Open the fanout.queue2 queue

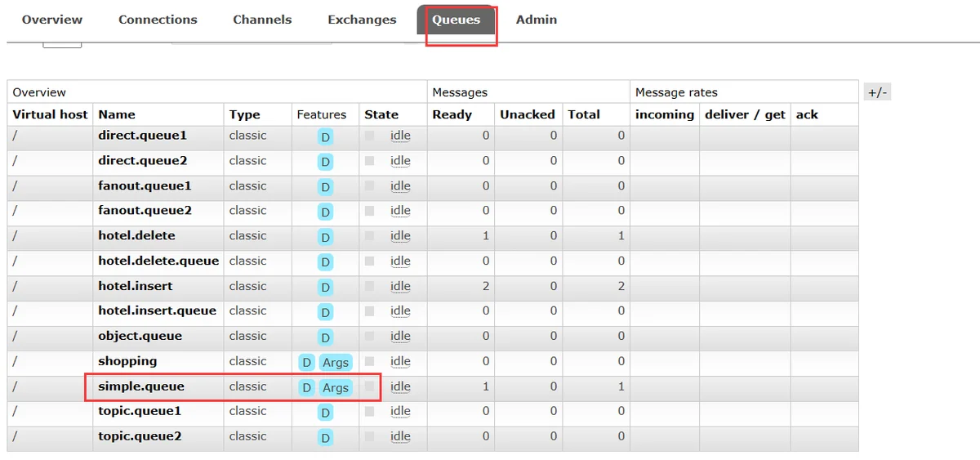tap(145, 211)
